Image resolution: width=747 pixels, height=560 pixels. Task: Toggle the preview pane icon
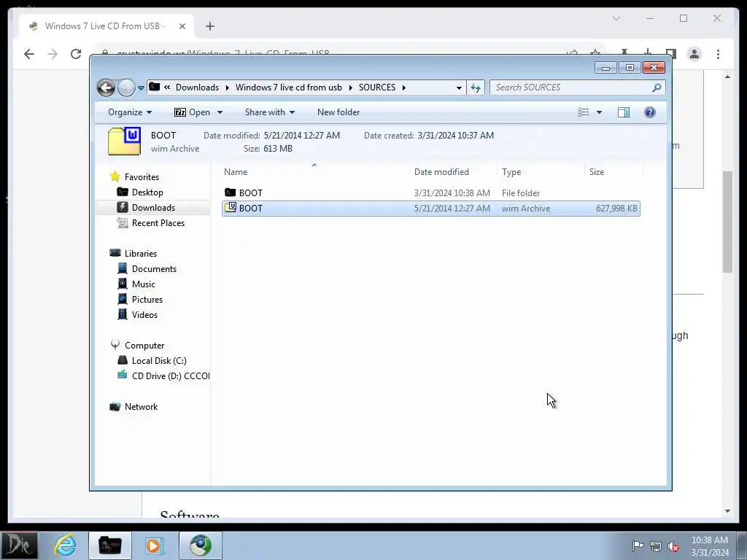coord(624,112)
